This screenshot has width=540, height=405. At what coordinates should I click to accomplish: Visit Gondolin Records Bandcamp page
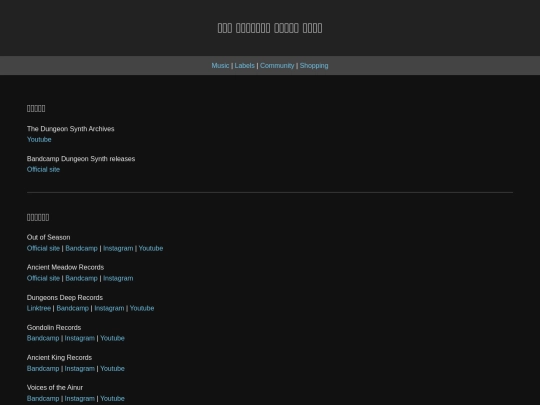point(43,338)
